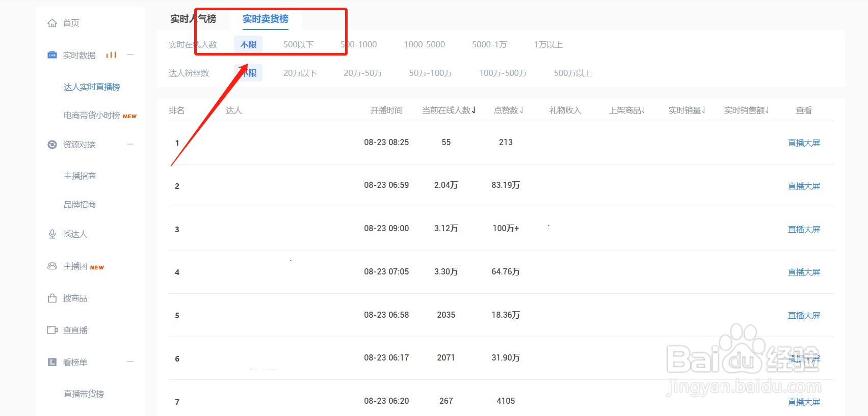Open 主播招商 in the sidebar
This screenshot has height=416, width=868.
coord(80,176)
